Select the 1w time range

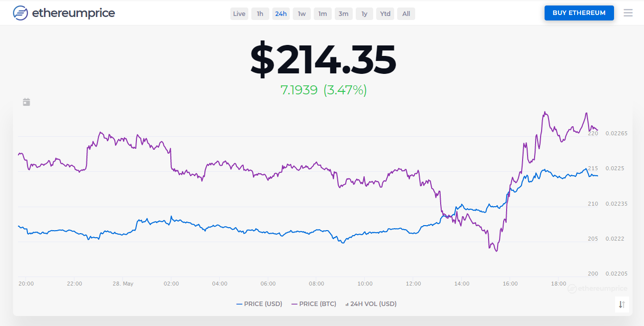tap(302, 13)
